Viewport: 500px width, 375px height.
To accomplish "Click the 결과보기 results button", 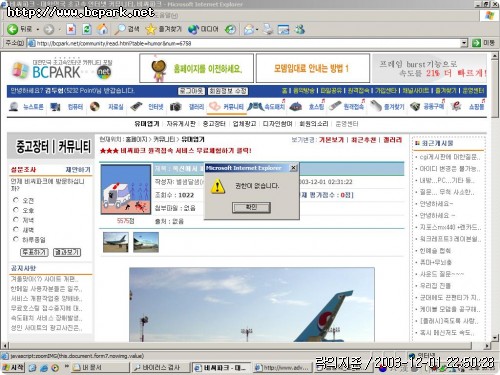I will click(x=67, y=252).
